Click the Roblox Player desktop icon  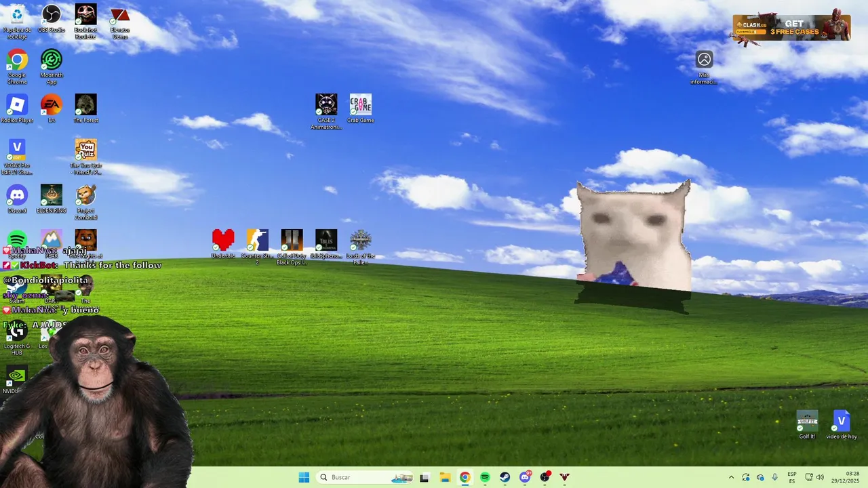click(17, 108)
